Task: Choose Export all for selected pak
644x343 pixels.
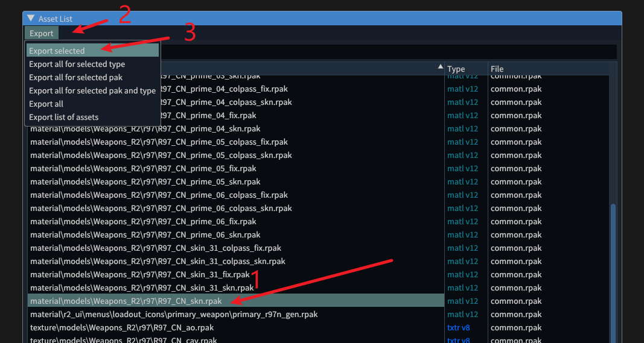Action: [x=75, y=77]
